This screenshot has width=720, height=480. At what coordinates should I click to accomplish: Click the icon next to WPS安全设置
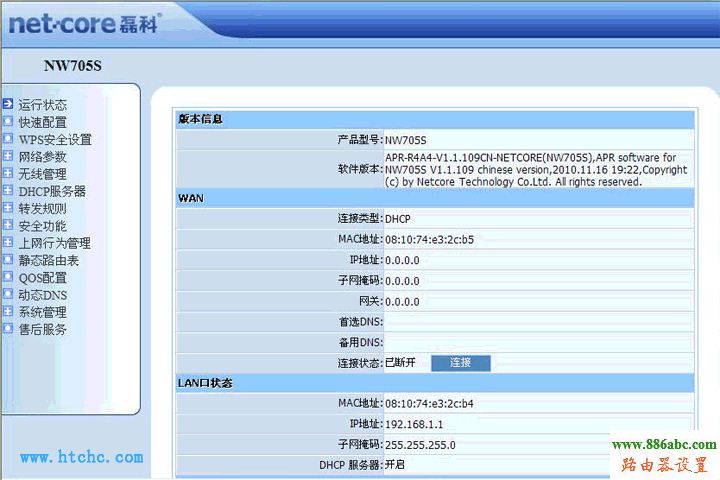click(x=7, y=139)
